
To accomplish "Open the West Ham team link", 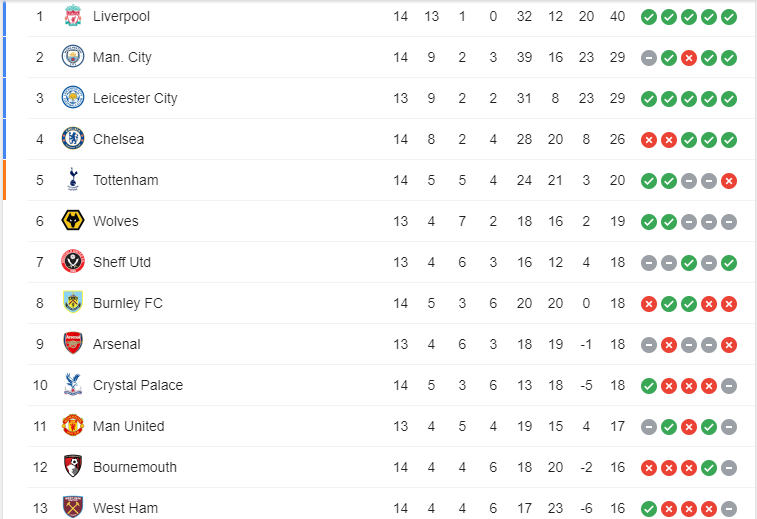I will pyautogui.click(x=125, y=508).
